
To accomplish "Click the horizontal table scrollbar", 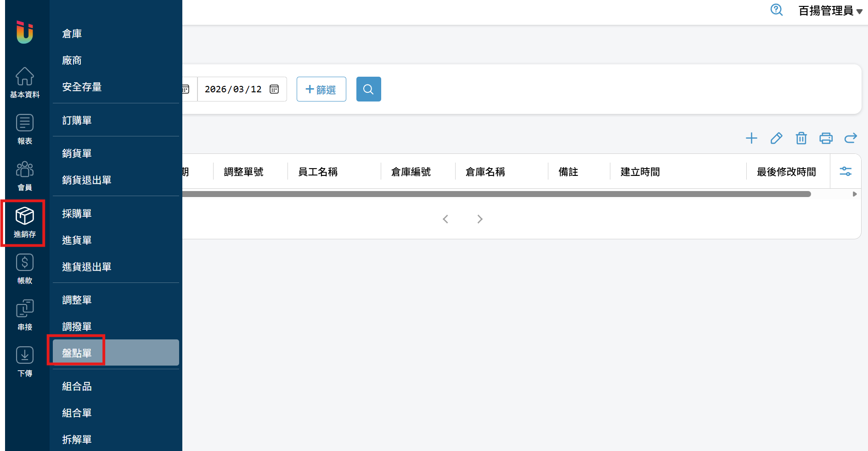I will [x=496, y=194].
